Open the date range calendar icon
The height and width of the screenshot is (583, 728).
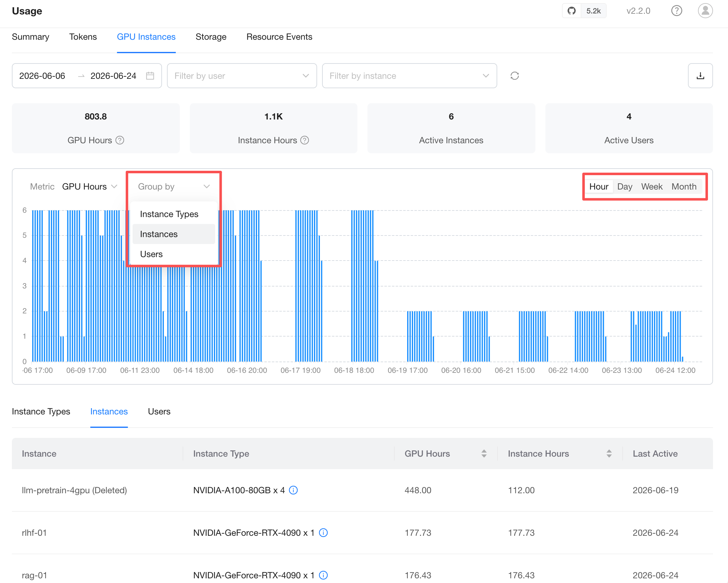[x=150, y=76]
